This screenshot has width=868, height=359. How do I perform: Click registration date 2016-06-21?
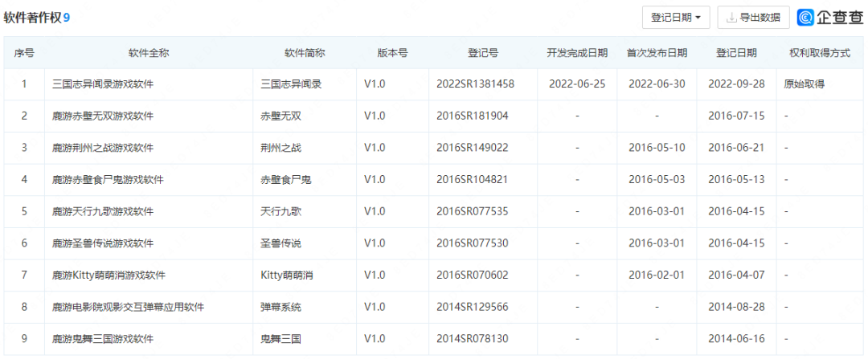[x=736, y=148]
